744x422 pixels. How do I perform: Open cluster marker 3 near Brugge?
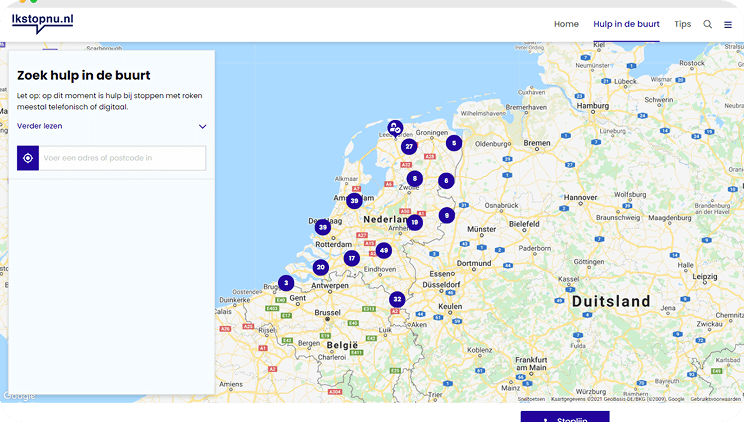point(286,283)
